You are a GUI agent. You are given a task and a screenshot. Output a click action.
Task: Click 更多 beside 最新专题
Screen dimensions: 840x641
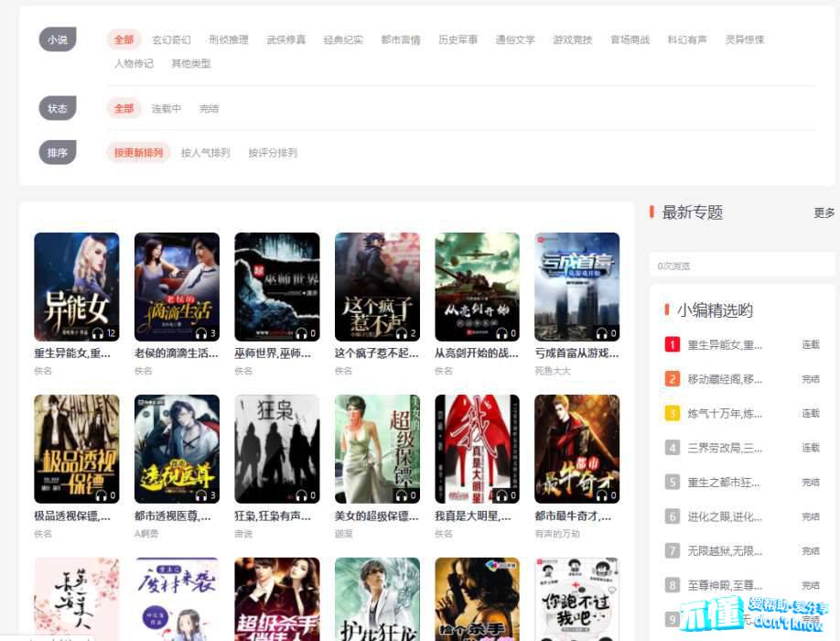click(x=824, y=212)
